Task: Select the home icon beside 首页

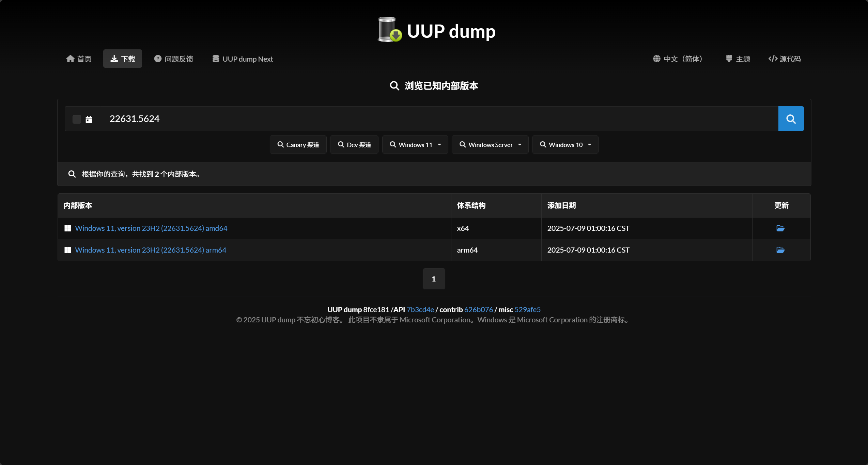Action: (71, 58)
